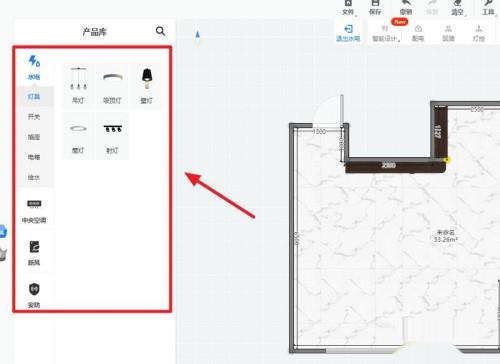
Task: Open the 给水 subcategory
Action: point(34,177)
